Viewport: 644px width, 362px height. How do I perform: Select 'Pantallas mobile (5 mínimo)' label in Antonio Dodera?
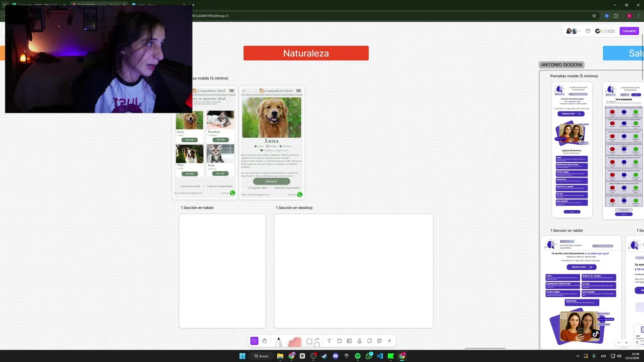coord(574,76)
